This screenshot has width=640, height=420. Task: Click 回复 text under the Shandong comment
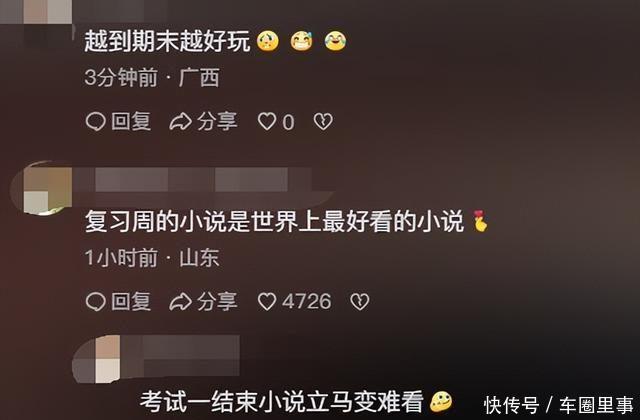pos(131,302)
